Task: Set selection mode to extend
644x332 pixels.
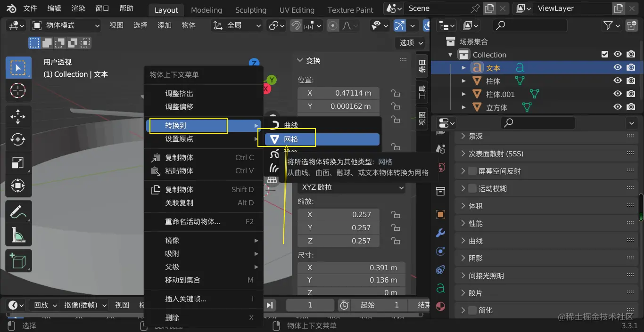Action: point(47,43)
